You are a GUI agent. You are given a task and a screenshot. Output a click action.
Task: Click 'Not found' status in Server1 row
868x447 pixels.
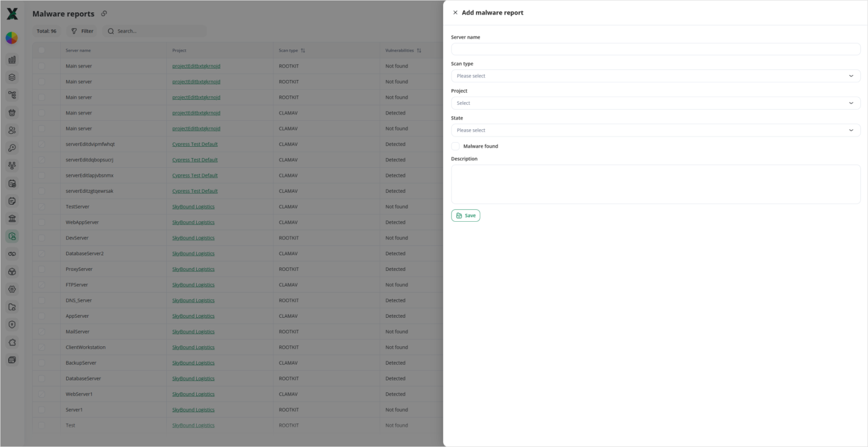[397, 410]
